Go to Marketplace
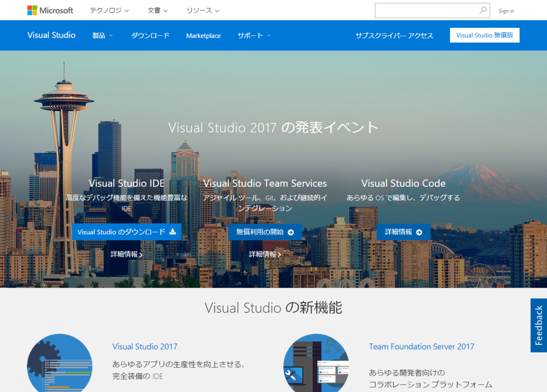This screenshot has height=392, width=547. [204, 36]
